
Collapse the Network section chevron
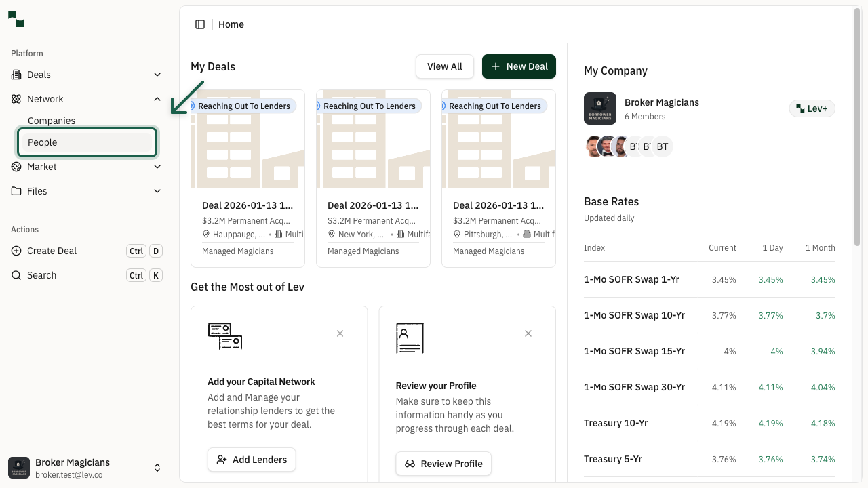(x=157, y=99)
